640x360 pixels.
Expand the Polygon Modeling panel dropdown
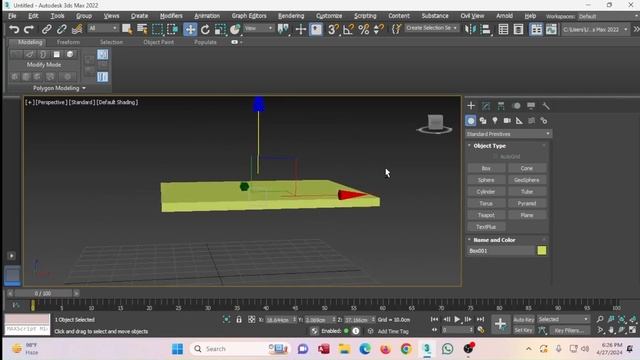(59, 88)
